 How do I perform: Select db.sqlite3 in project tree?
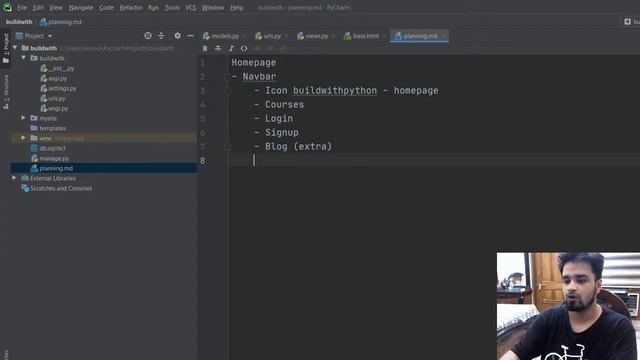(48, 148)
